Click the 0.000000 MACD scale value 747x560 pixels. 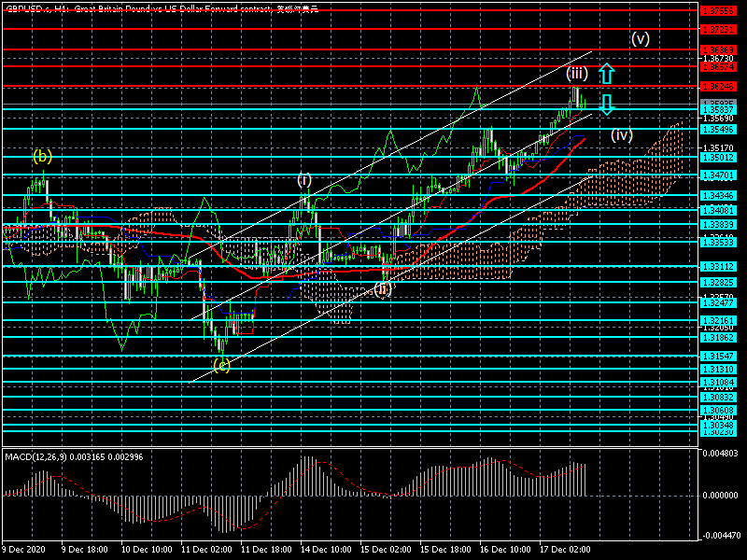click(x=722, y=495)
